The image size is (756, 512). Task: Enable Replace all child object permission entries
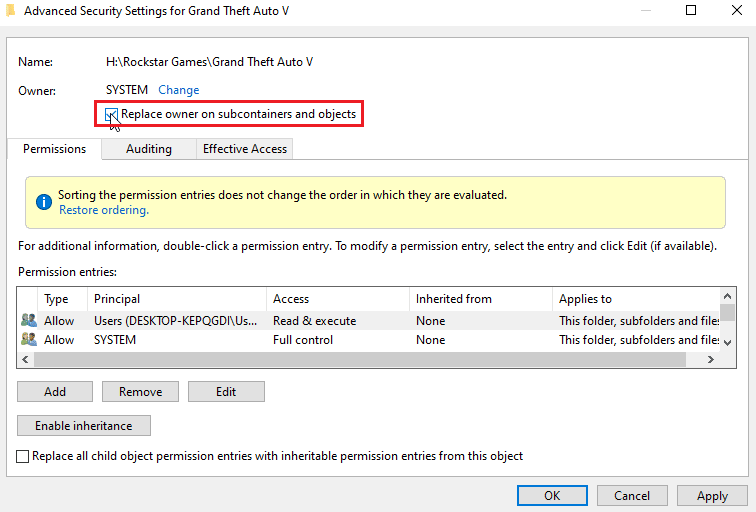(24, 456)
